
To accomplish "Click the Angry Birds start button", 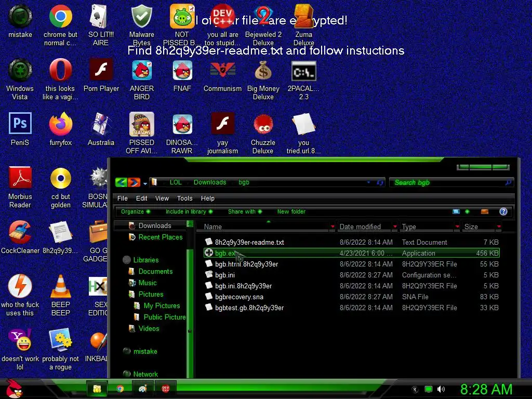I will (14, 388).
